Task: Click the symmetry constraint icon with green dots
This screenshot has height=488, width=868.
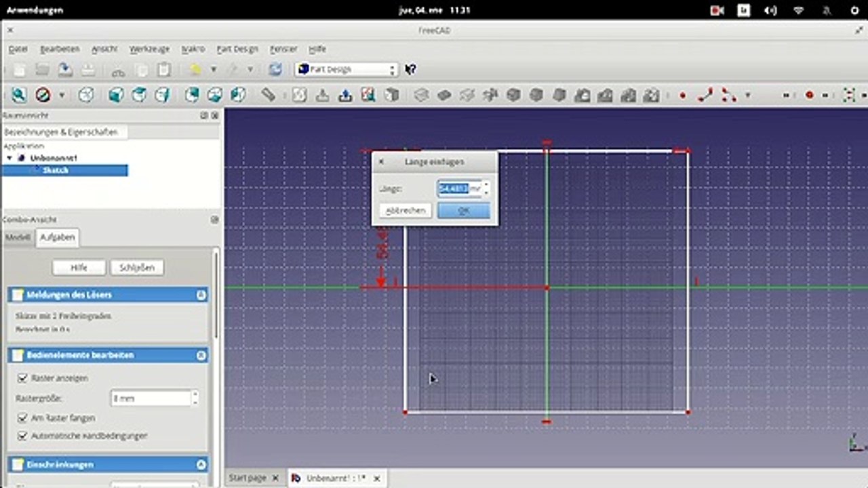Action: 849,95
